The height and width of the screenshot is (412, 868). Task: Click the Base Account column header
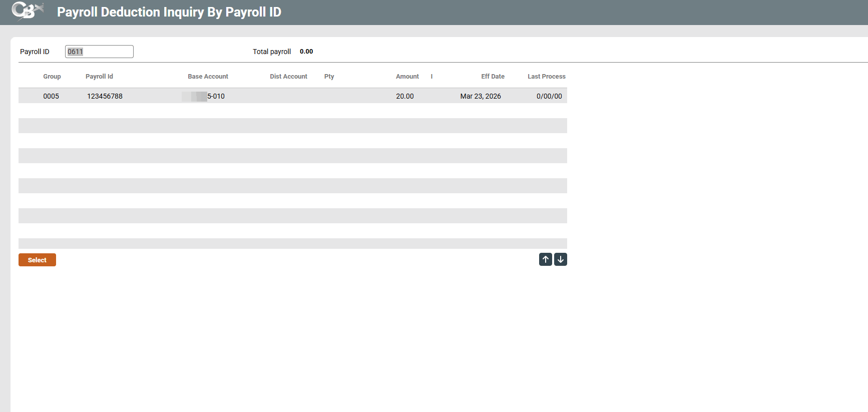(x=208, y=77)
